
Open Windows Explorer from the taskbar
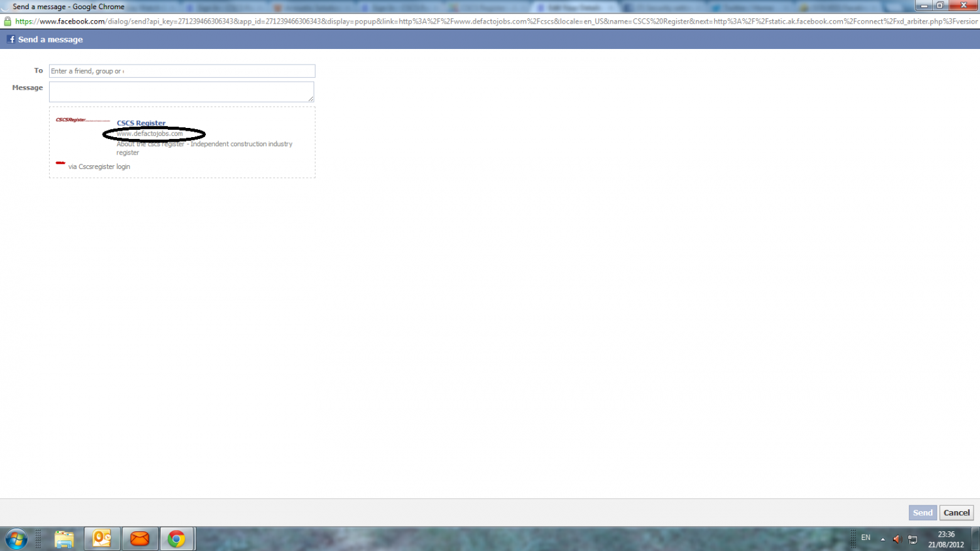coord(64,539)
